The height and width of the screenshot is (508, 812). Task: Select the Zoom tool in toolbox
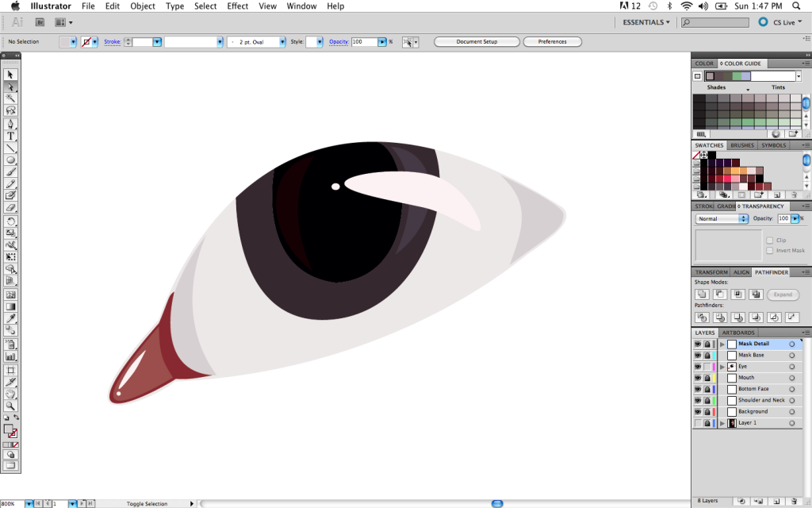[x=11, y=406]
